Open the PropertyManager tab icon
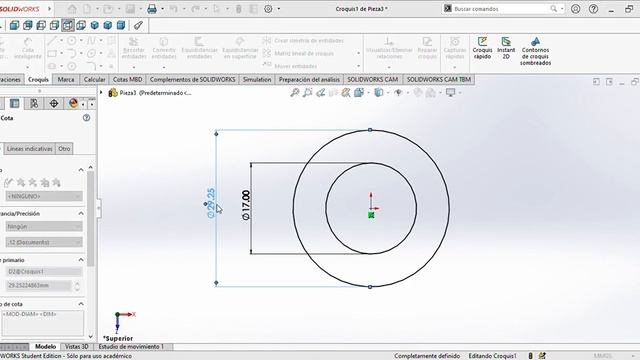Image resolution: width=640 pixels, height=360 pixels. (14, 104)
